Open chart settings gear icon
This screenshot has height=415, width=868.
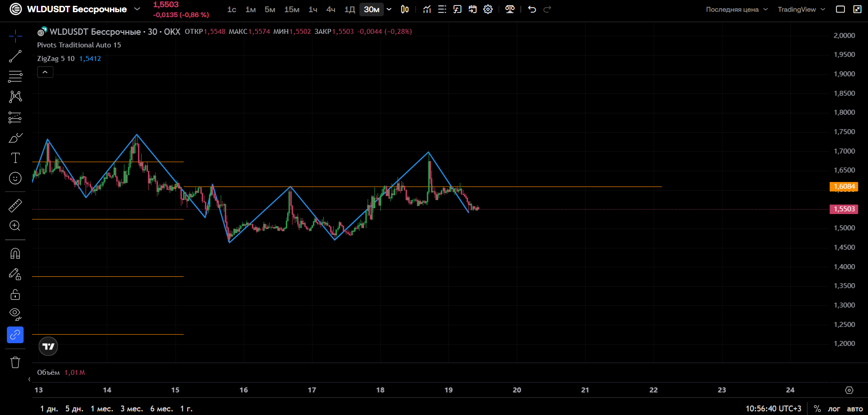tap(488, 9)
